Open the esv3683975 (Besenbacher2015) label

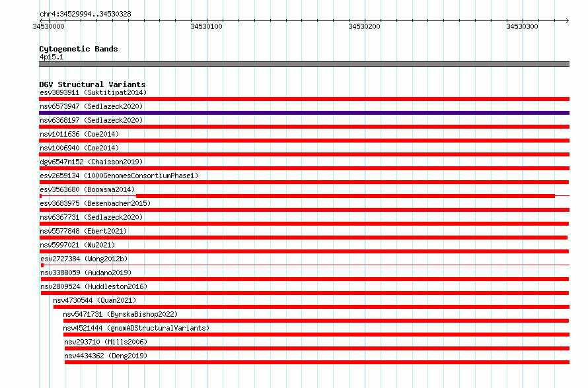click(x=95, y=203)
